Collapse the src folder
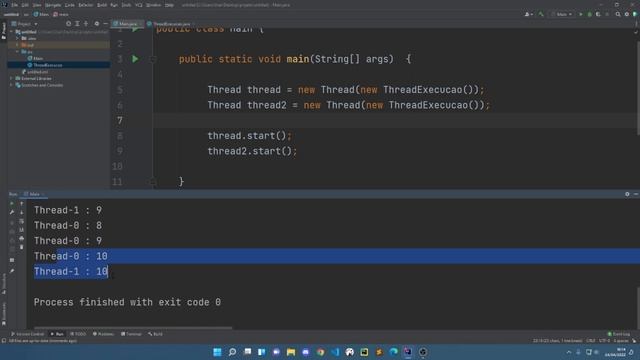Viewport: 640px width, 360px height. click(18, 52)
